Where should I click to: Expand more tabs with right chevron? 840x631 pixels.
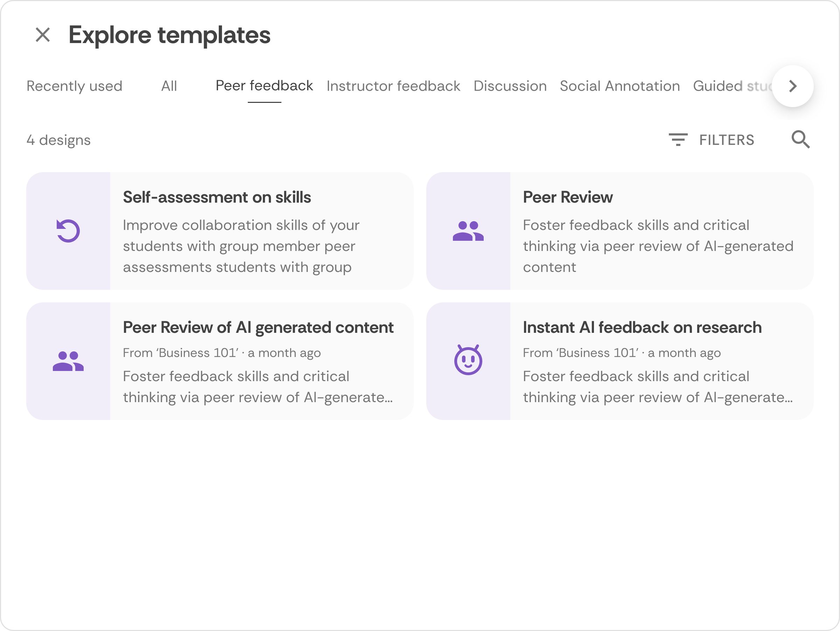(x=792, y=86)
